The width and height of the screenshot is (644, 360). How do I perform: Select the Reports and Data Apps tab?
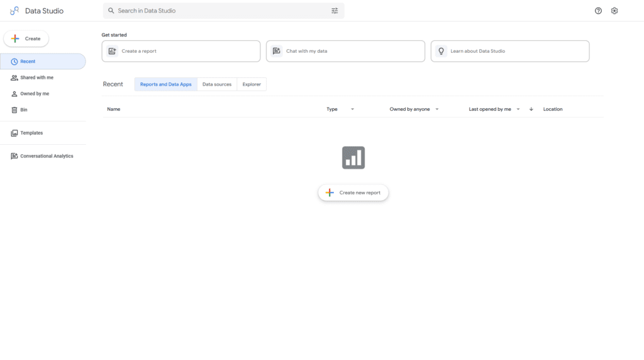[165, 84]
